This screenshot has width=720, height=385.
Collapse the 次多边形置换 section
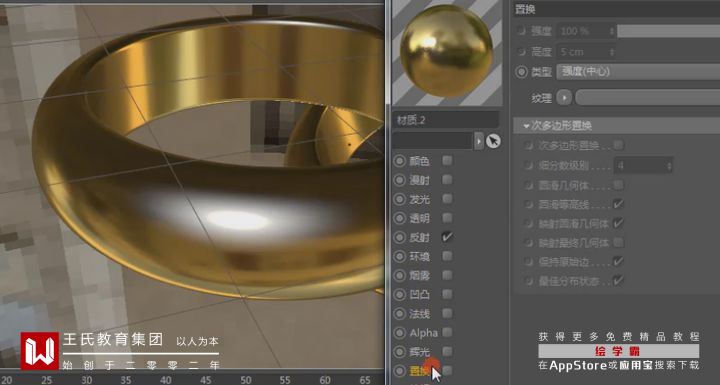click(526, 126)
